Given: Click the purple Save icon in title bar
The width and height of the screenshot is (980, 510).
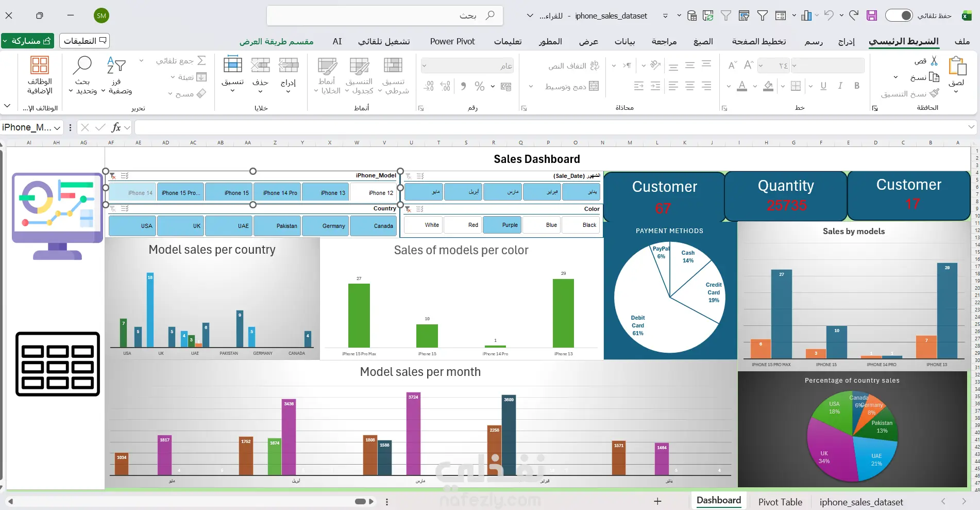Looking at the screenshot, I should pyautogui.click(x=871, y=15).
